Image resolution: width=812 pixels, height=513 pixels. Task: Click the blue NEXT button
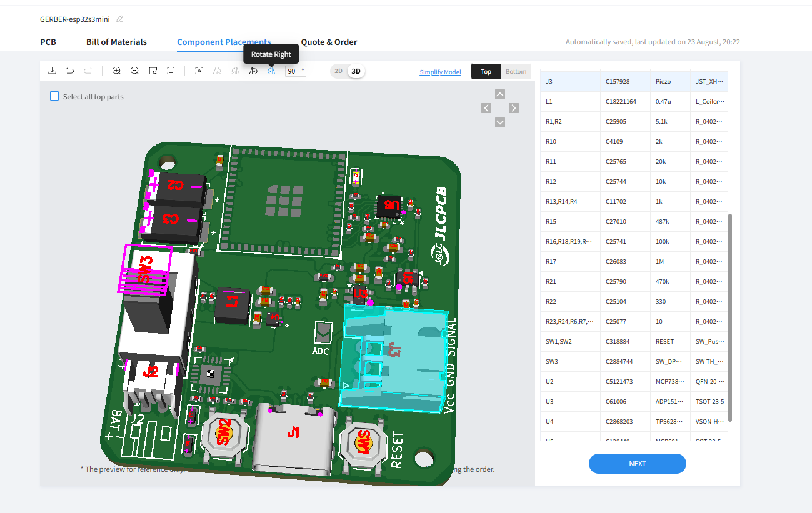pyautogui.click(x=637, y=464)
